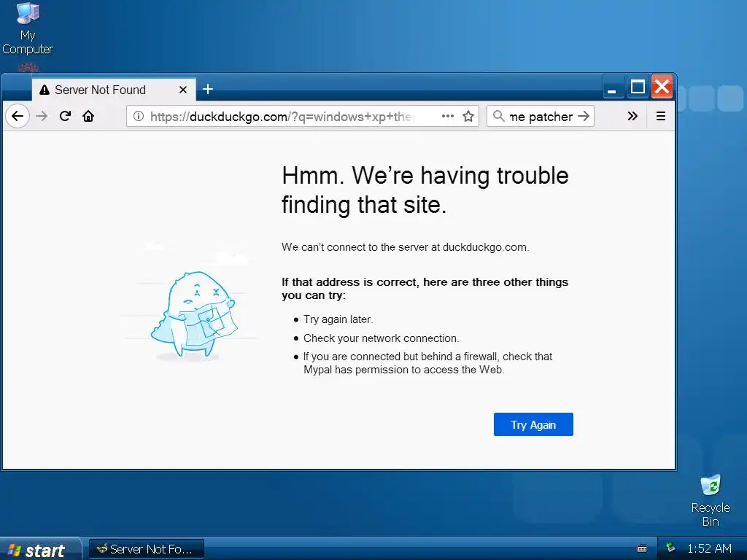
Task: Click the Try Again button
Action: (x=533, y=424)
